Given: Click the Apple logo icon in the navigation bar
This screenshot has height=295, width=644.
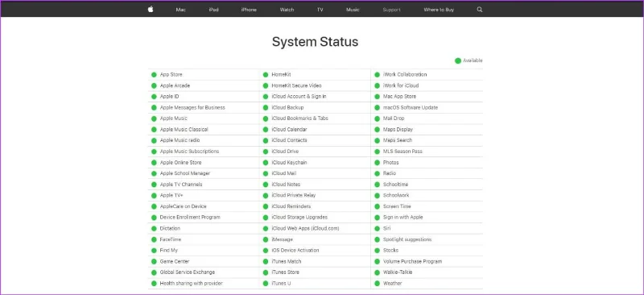Looking at the screenshot, I should tap(151, 10).
